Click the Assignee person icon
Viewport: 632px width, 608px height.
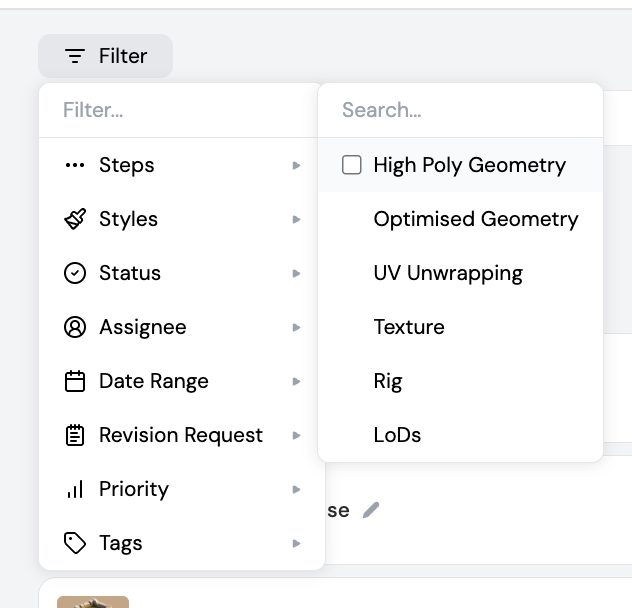(75, 327)
